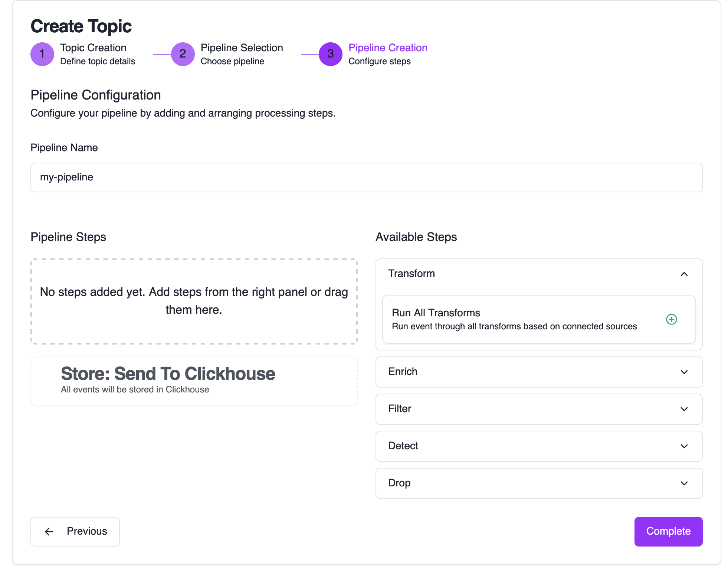Click step 1 circle for Topic Creation
The height and width of the screenshot is (574, 728).
[x=42, y=54]
